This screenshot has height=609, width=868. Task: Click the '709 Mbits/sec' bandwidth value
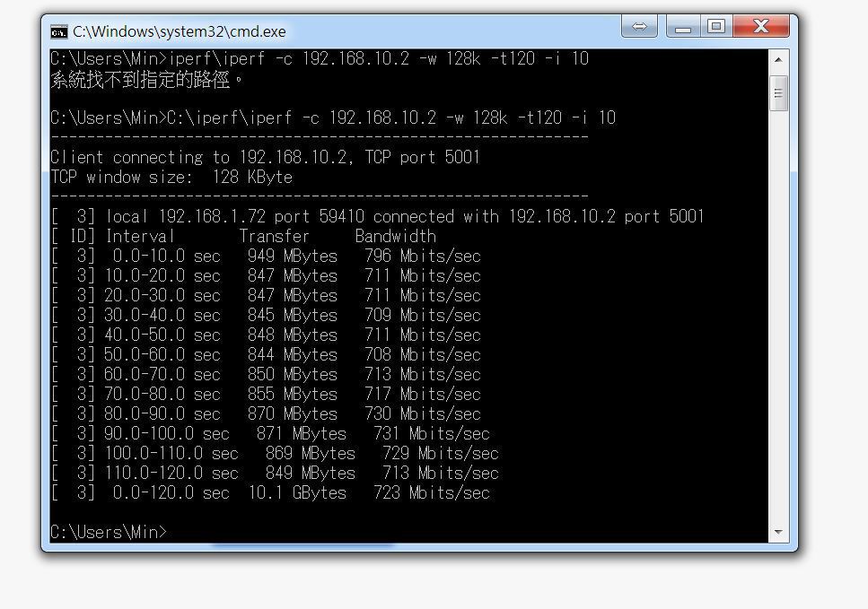[x=423, y=316]
